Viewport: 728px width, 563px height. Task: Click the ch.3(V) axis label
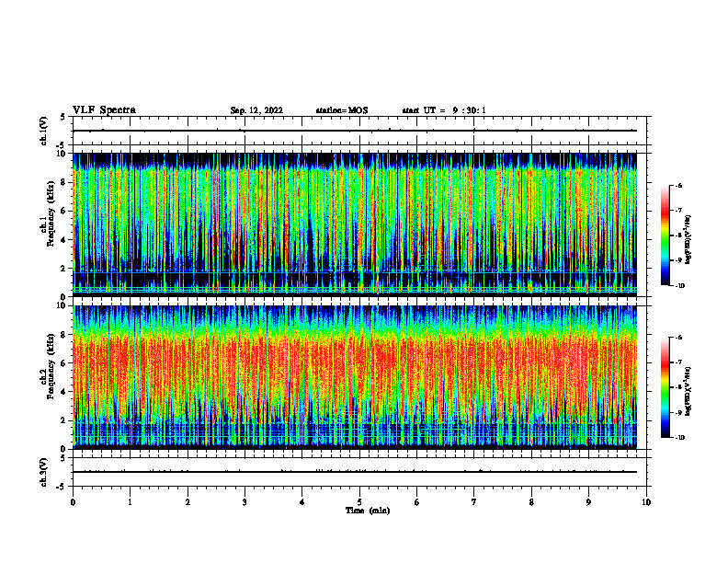tap(44, 472)
